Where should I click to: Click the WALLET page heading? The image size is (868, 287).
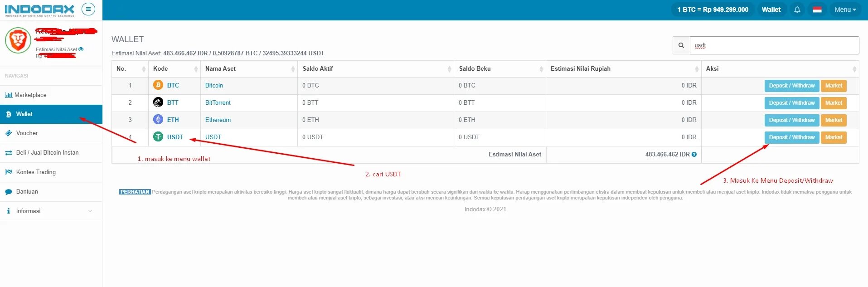tap(127, 39)
